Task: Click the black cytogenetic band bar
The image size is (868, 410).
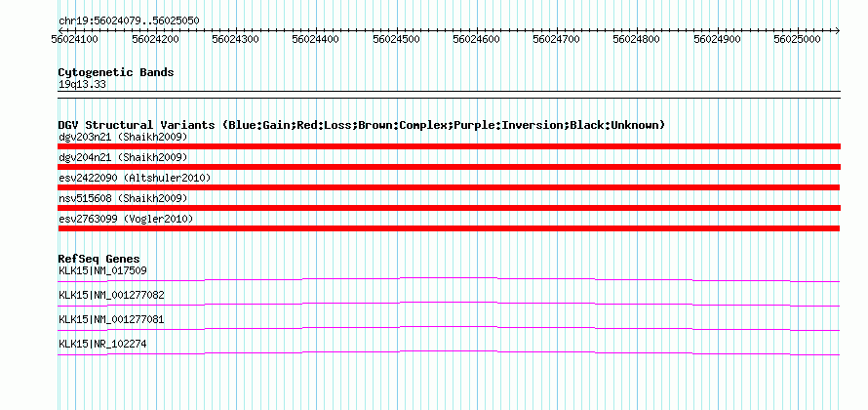Action: [449, 95]
